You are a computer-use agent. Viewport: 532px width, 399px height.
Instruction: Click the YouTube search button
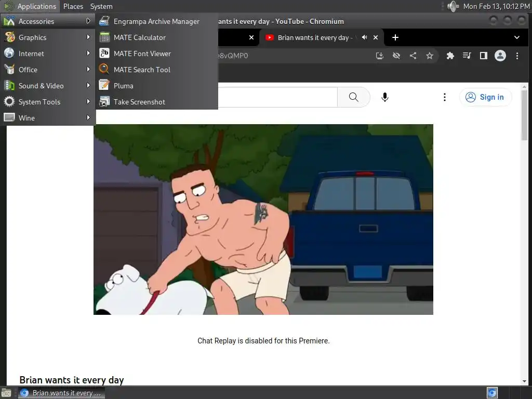[353, 97]
